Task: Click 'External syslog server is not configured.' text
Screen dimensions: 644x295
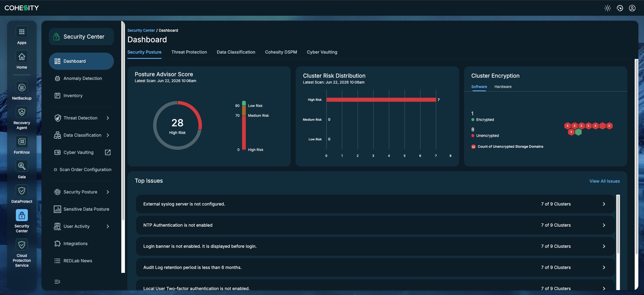Action: pos(184,204)
